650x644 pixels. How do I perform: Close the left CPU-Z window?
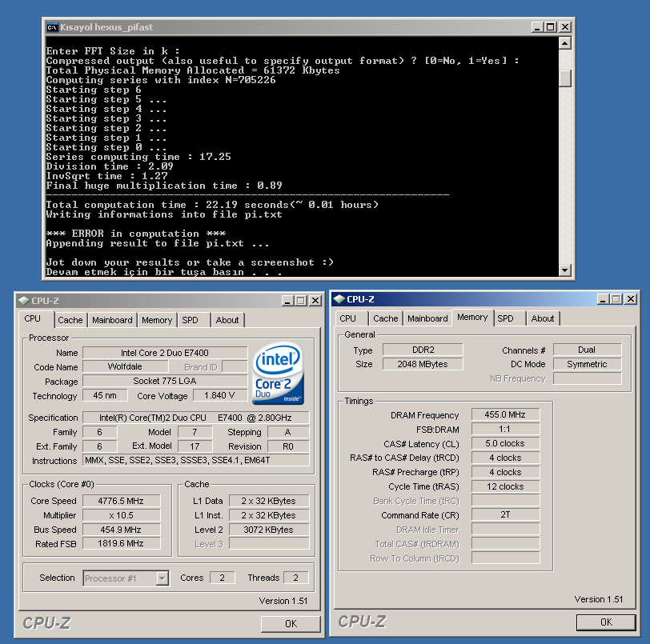(x=315, y=301)
